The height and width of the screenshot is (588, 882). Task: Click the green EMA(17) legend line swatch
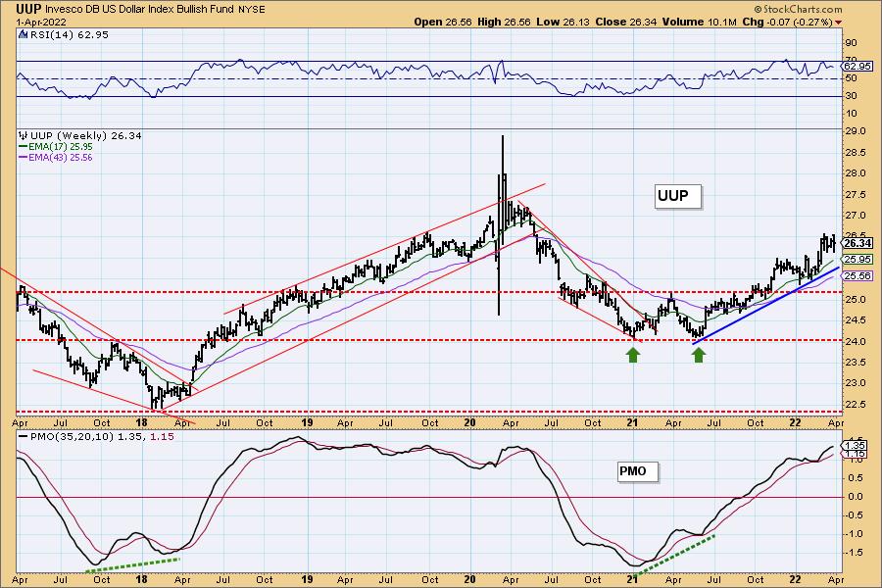point(24,146)
